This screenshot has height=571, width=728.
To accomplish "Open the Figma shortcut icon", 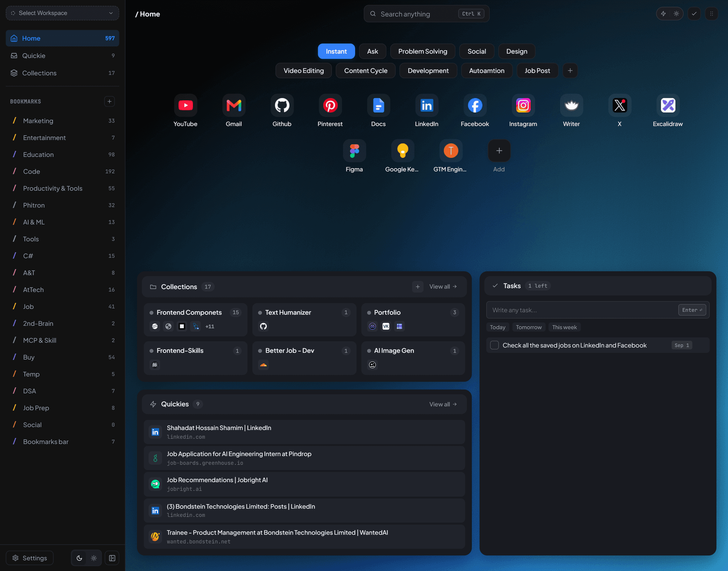I will (354, 151).
